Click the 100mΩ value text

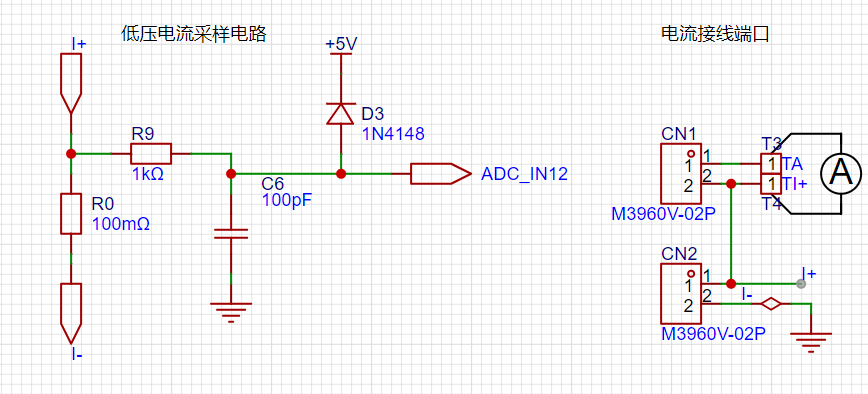(x=121, y=224)
